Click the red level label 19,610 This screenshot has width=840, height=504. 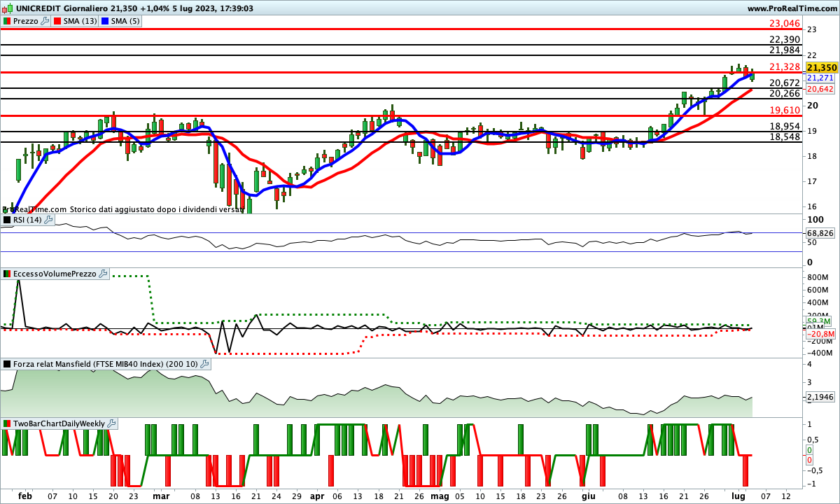coord(785,110)
